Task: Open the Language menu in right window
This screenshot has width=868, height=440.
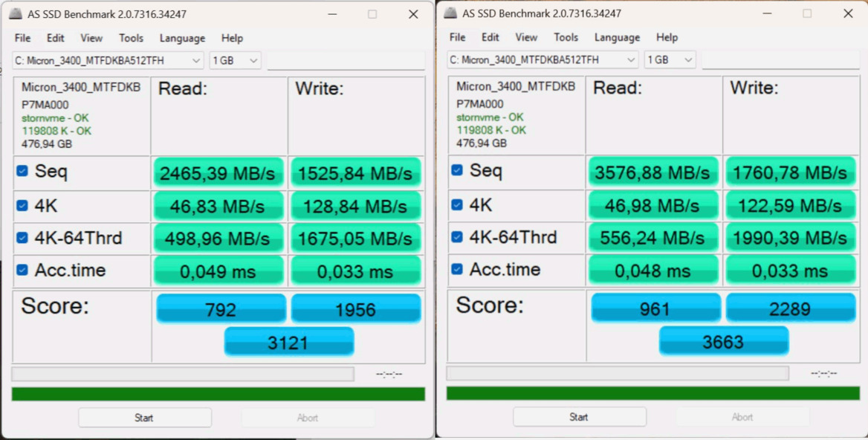Action: point(617,37)
